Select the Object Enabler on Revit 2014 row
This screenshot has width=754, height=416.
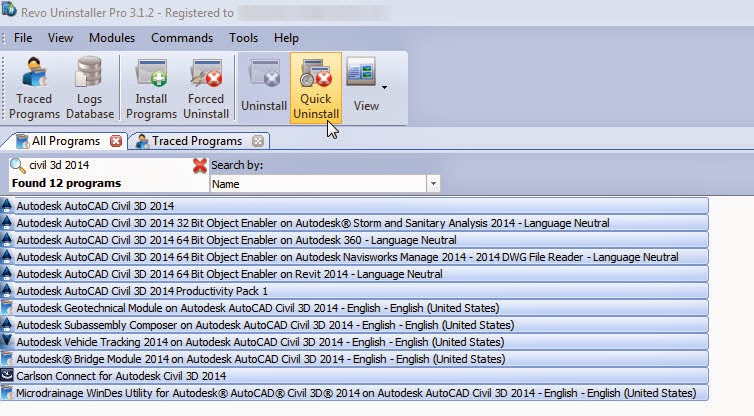click(354, 274)
